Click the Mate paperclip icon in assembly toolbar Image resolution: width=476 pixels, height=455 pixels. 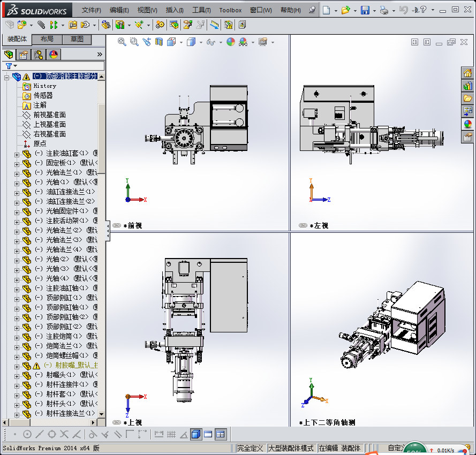tap(41, 25)
